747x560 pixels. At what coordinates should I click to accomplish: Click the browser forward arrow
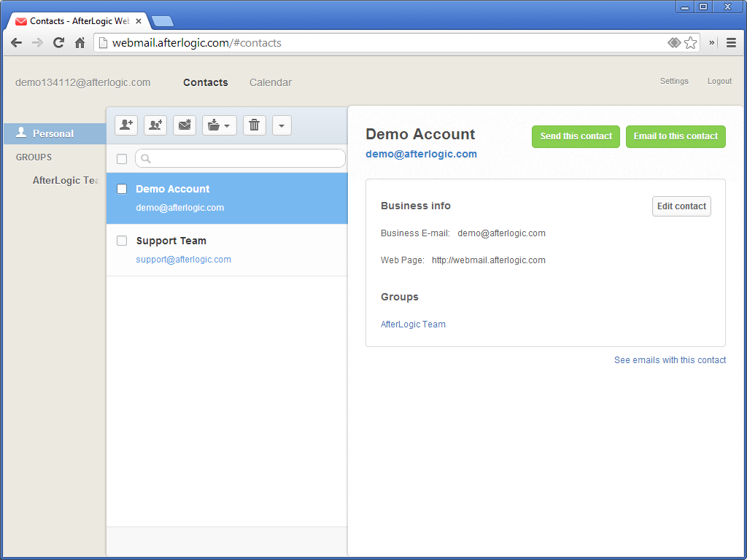click(x=37, y=43)
